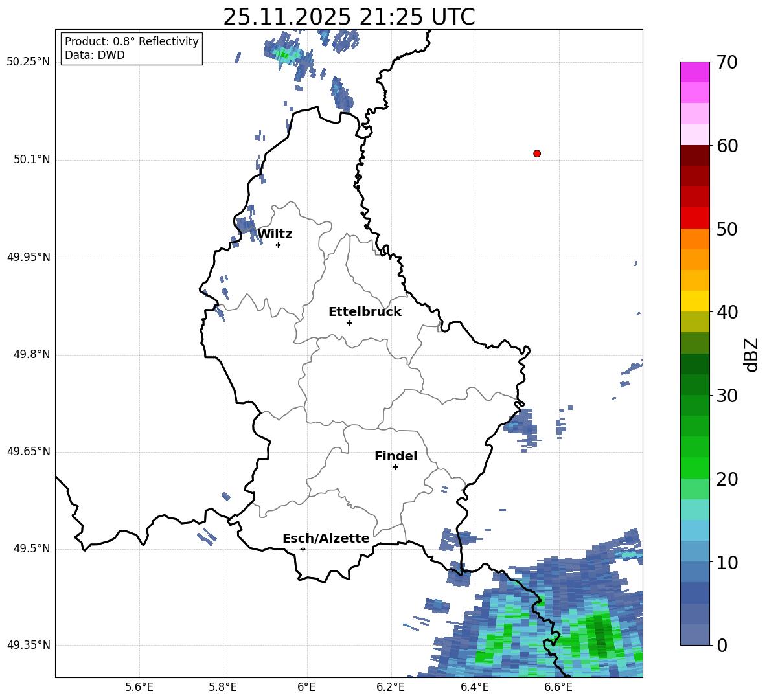
Task: Click the 49.5°N latitude label
Action: point(32,548)
